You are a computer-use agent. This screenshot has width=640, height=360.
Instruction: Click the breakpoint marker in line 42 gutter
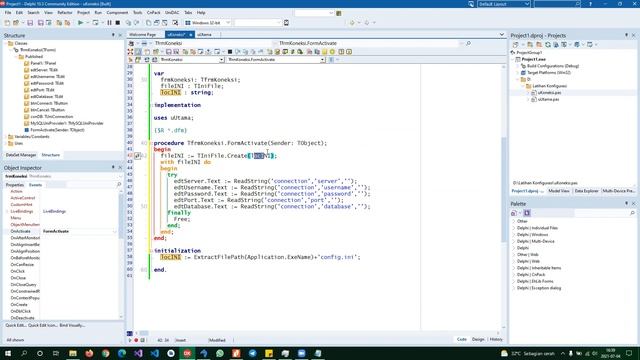tap(138, 156)
